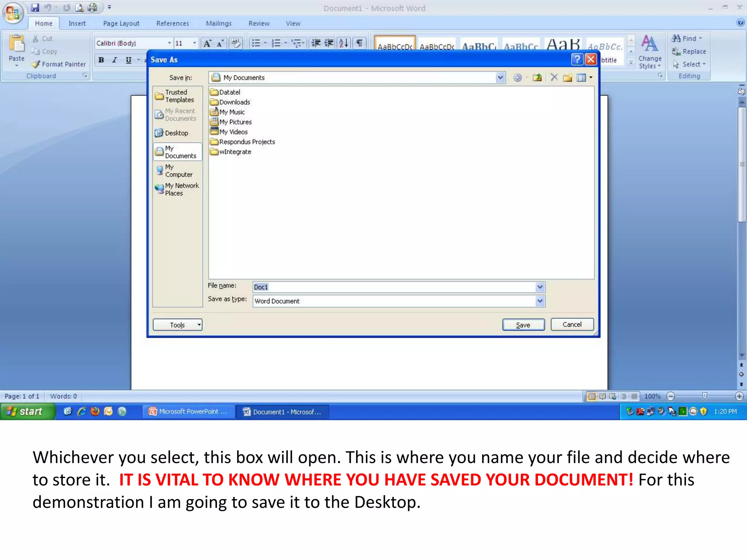This screenshot has width=747, height=560.
Task: Click the File name input field
Action: (x=394, y=287)
